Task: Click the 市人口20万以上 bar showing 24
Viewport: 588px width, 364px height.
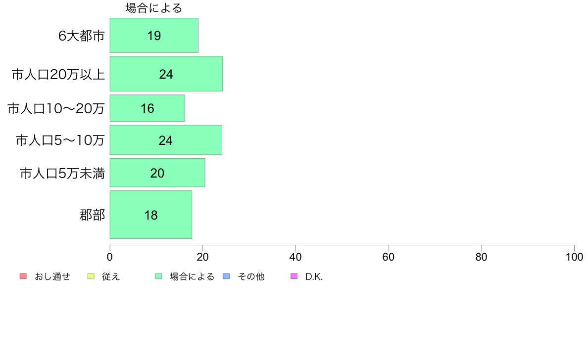Action: point(166,74)
